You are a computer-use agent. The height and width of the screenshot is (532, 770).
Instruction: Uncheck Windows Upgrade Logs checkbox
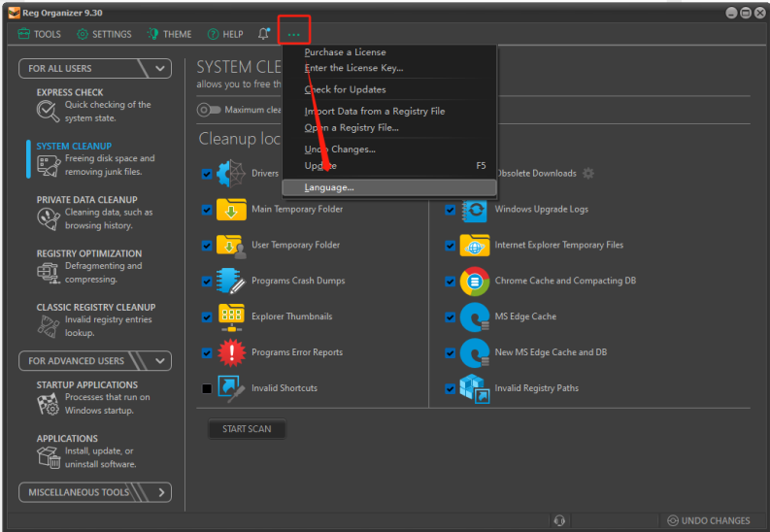coord(450,210)
